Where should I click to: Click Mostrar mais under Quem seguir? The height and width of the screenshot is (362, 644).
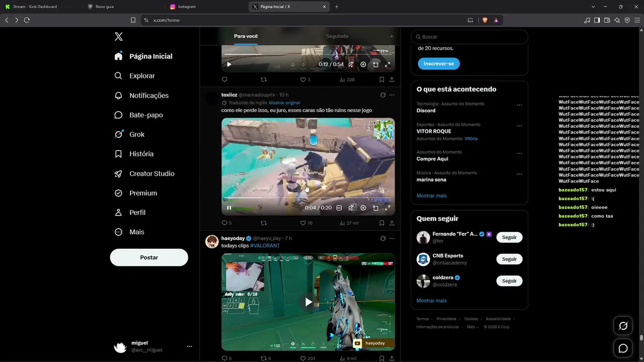432,301
